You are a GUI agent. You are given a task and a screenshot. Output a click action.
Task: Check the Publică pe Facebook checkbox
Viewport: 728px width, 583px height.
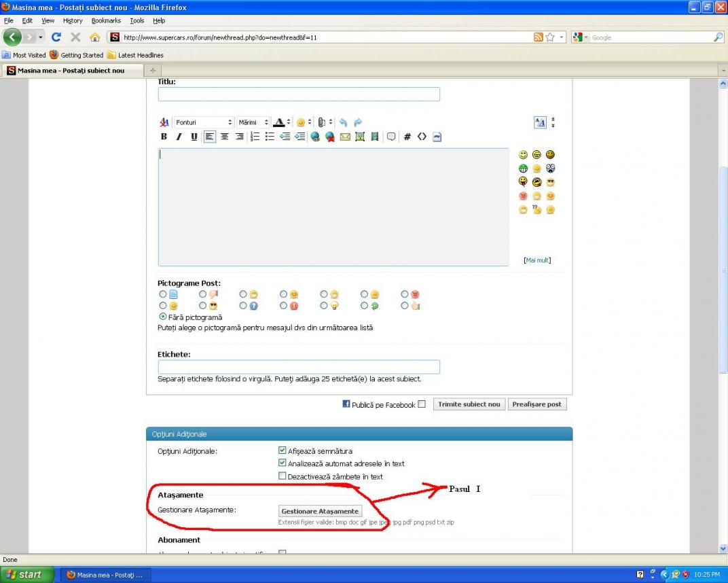(x=422, y=404)
